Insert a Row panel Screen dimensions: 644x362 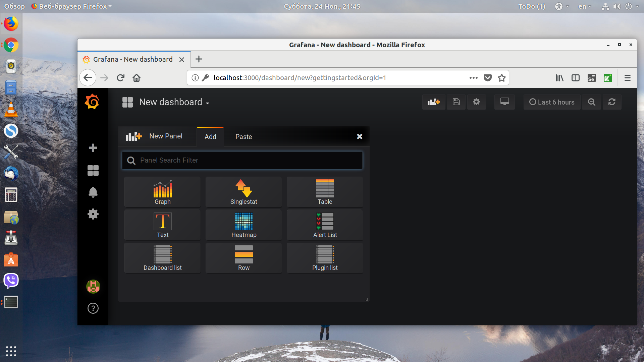(244, 258)
